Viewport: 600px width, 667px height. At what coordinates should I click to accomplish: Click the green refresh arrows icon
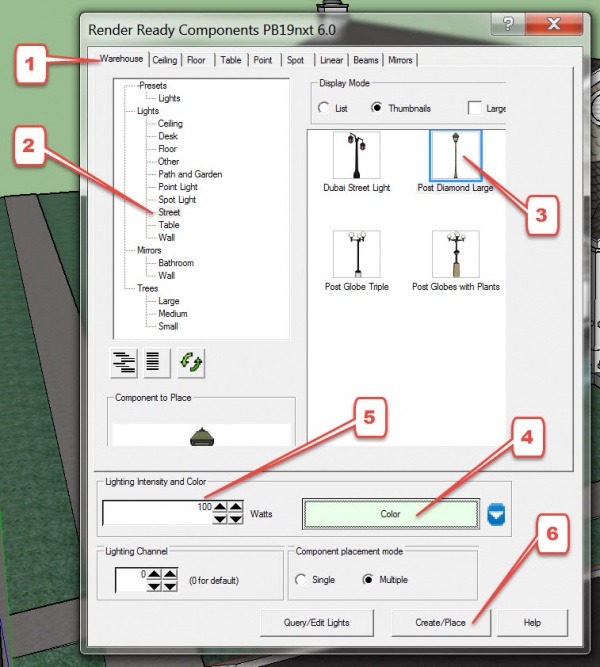click(190, 362)
